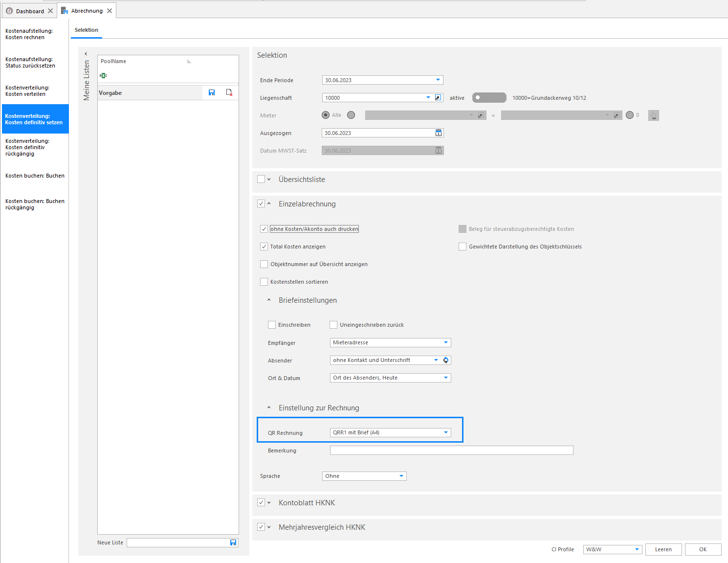Close the Dashboard tab with its X
The width and height of the screenshot is (728, 563).
50,11
